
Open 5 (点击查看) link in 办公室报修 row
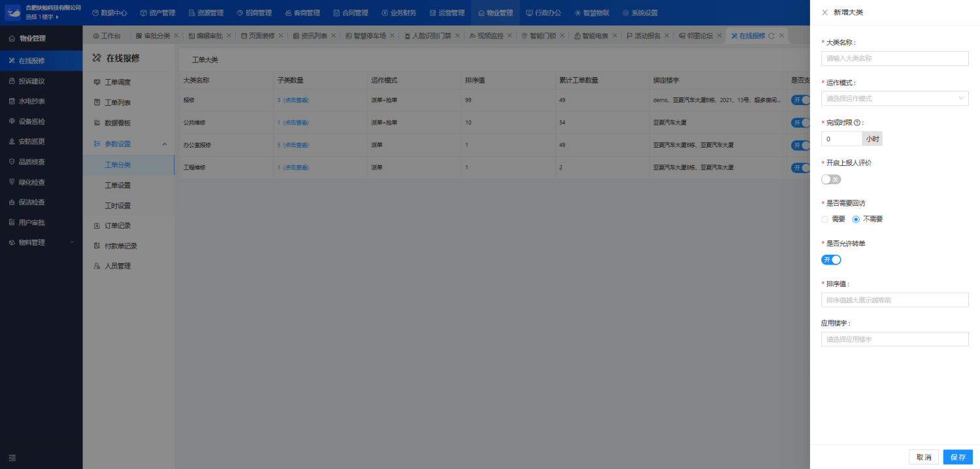click(293, 145)
